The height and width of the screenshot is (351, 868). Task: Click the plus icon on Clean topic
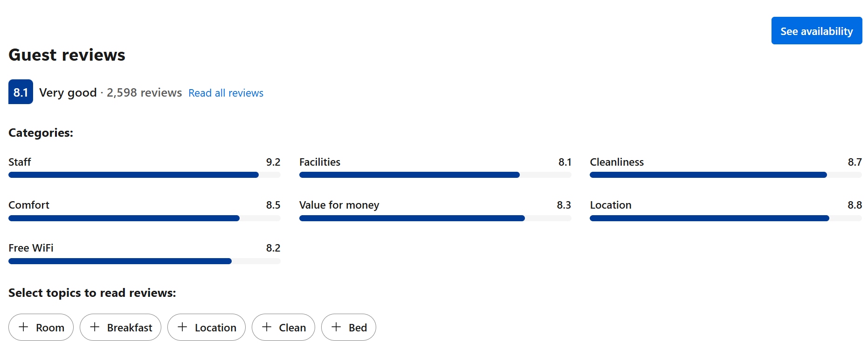pyautogui.click(x=267, y=327)
